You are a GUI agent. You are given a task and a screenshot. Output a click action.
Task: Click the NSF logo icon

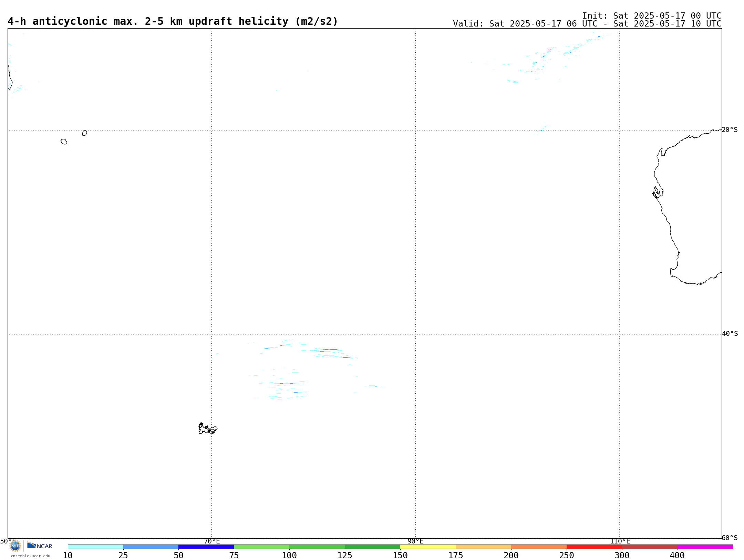pos(15,546)
